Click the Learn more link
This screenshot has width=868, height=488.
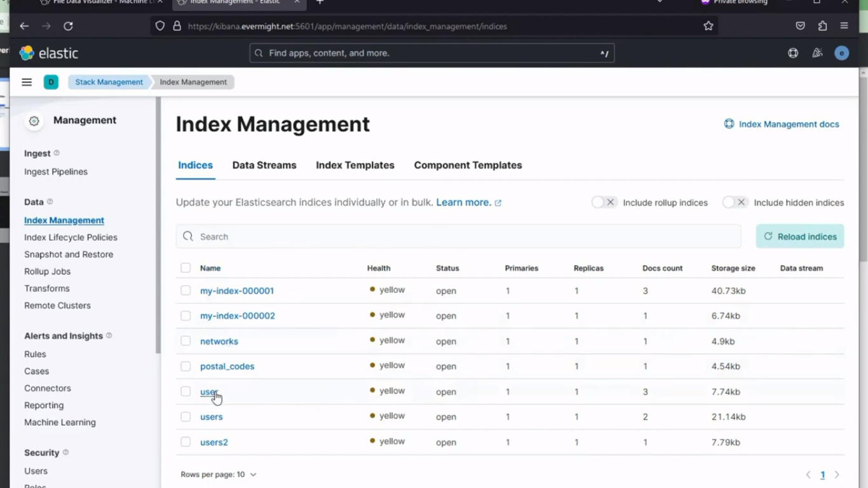pos(469,202)
